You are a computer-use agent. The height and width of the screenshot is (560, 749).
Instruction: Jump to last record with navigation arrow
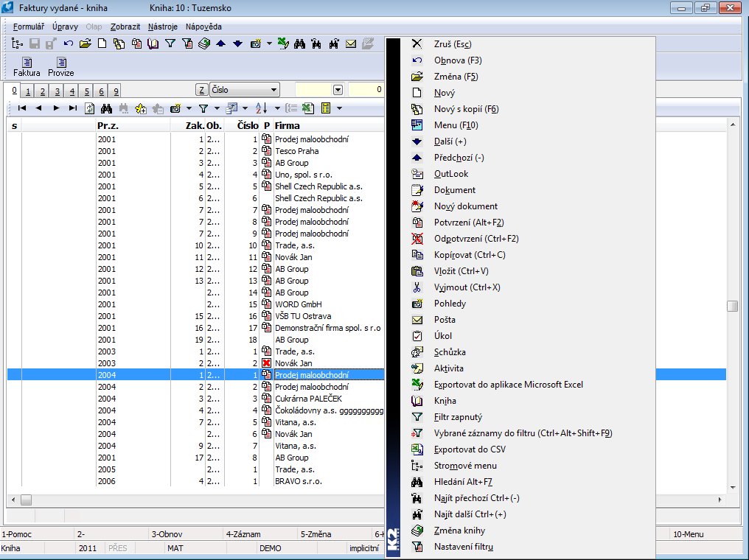tap(72, 108)
